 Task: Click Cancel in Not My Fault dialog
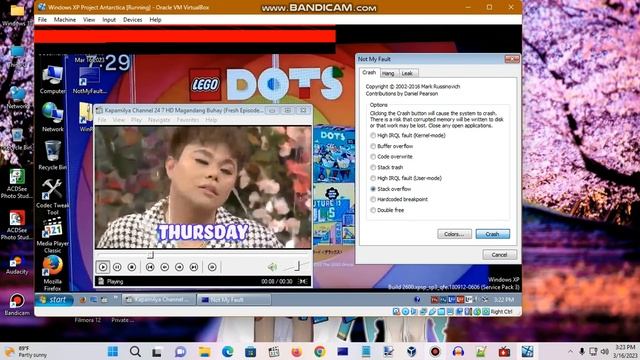pos(500,255)
